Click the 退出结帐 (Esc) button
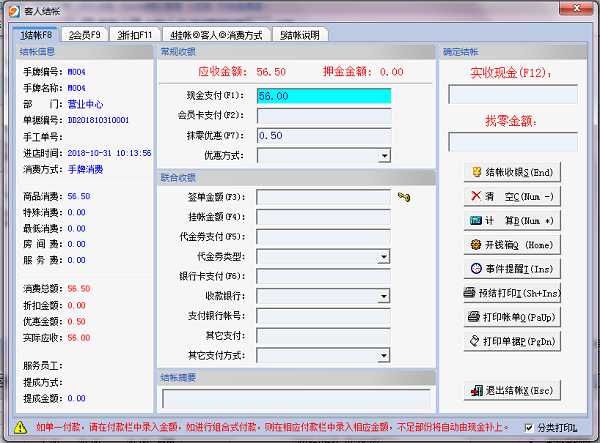This screenshot has width=600, height=443. (x=512, y=391)
